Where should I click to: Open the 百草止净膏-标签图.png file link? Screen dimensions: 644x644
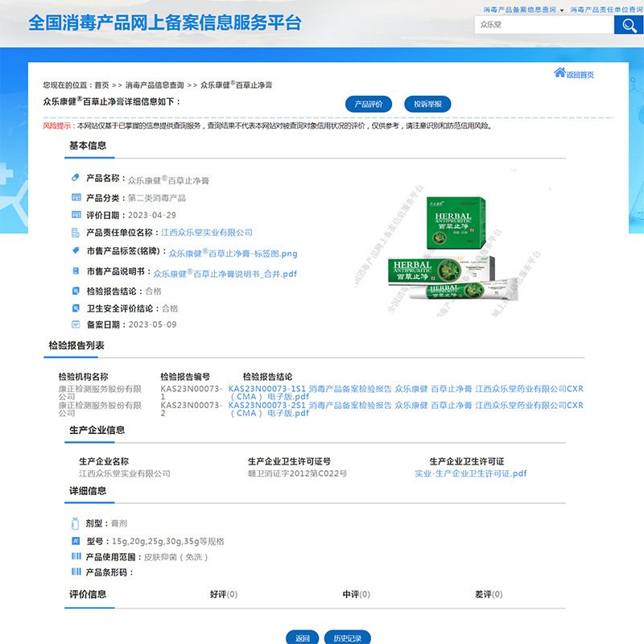[x=233, y=253]
